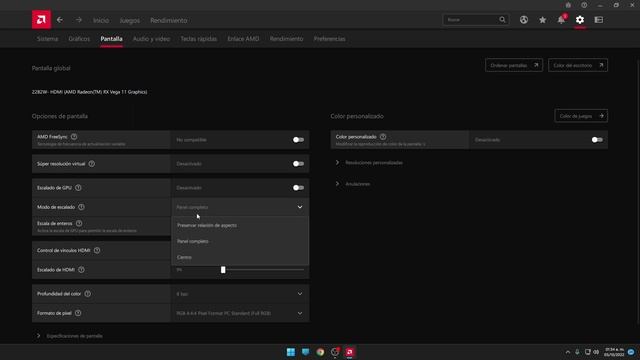Switch to Teclas rápidas tab
Viewport: 640px width, 360px height.
click(199, 39)
